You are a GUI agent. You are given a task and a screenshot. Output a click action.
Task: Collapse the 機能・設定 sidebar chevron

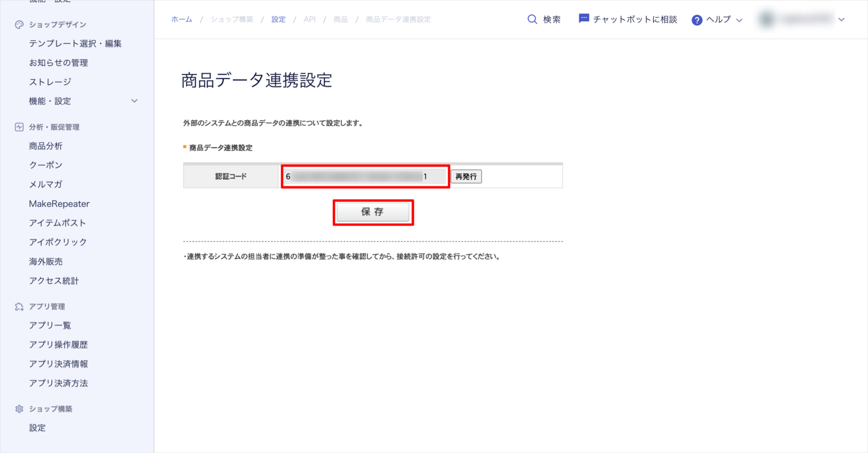coord(134,101)
